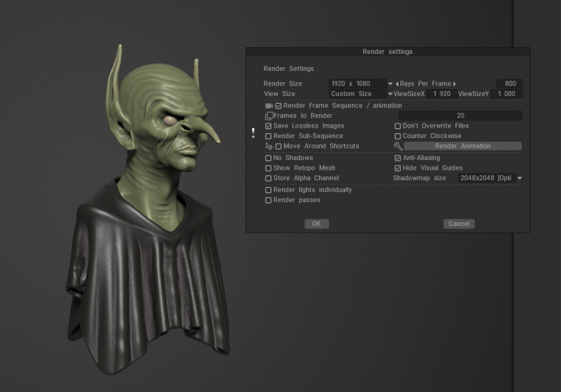Uncheck the Anti-Aliasing option
The height and width of the screenshot is (392, 561).
tap(398, 158)
